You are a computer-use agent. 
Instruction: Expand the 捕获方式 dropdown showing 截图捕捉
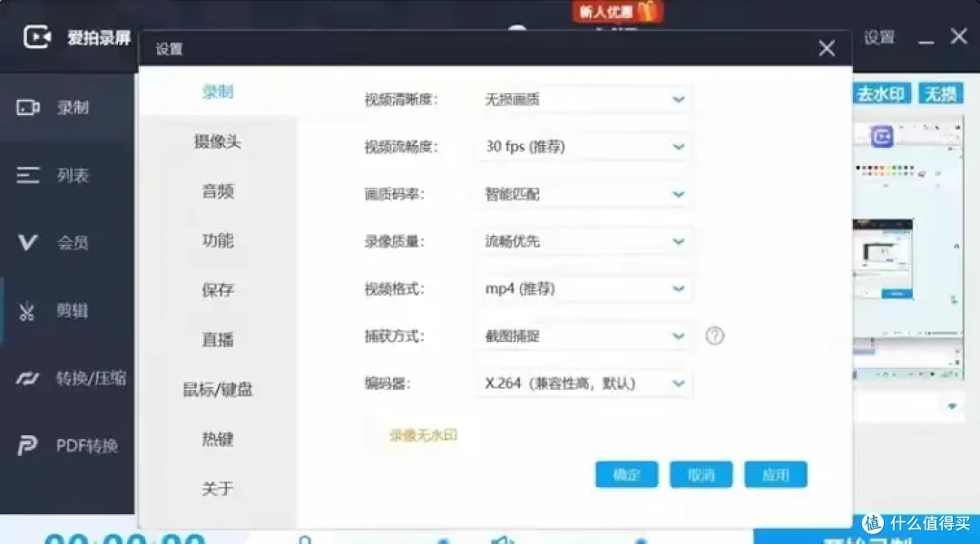pyautogui.click(x=583, y=336)
